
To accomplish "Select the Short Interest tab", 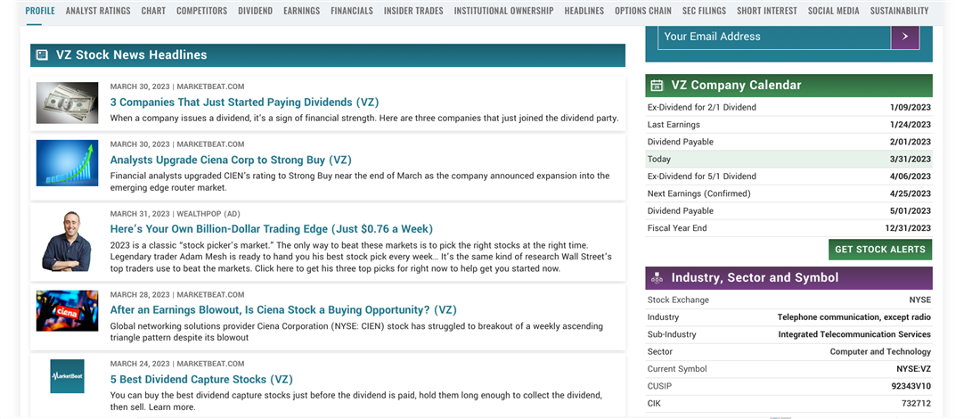I will (767, 11).
